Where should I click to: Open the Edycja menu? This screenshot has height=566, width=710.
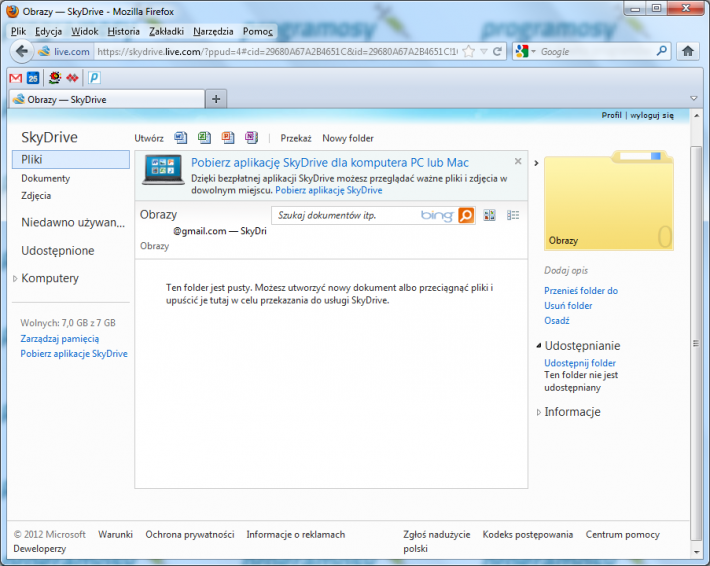[x=48, y=31]
